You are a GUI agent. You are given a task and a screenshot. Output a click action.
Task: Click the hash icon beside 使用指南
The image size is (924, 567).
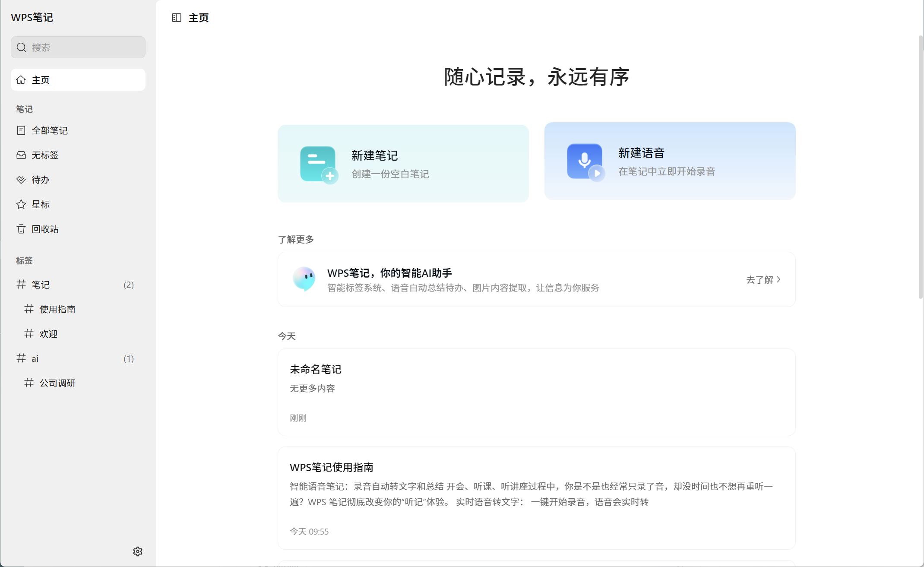tap(29, 309)
